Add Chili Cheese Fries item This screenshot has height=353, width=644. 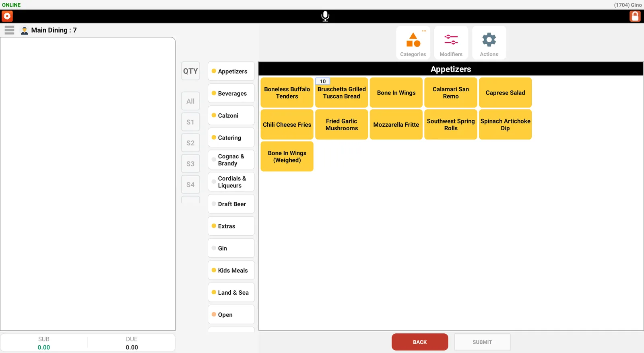click(x=287, y=125)
